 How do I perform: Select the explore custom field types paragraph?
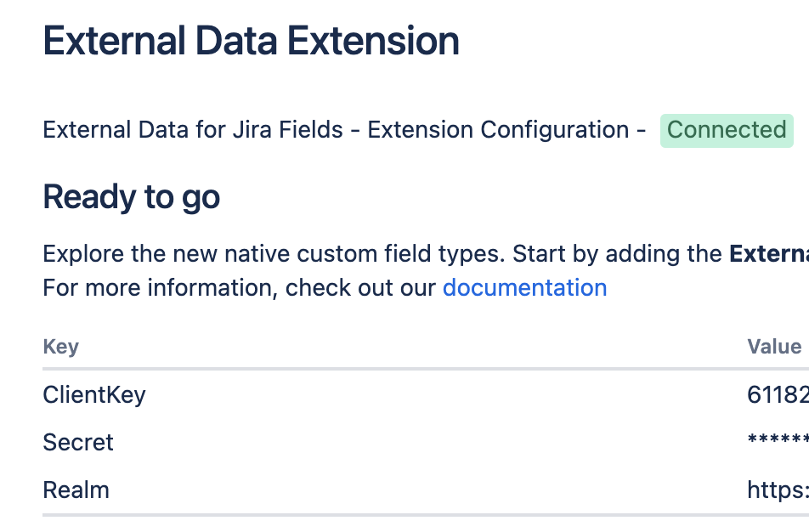point(382,253)
